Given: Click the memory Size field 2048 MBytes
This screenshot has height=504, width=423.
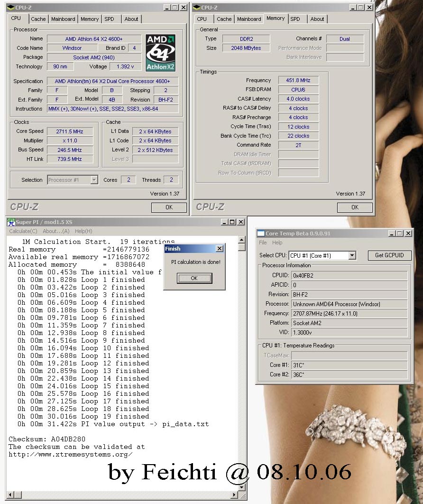Looking at the screenshot, I should click(246, 48).
